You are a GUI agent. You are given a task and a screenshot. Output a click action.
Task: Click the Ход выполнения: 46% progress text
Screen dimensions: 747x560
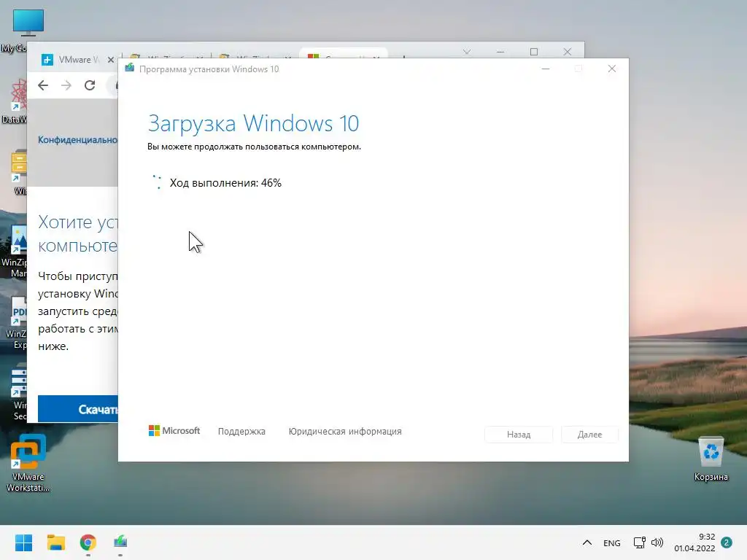[x=225, y=183]
